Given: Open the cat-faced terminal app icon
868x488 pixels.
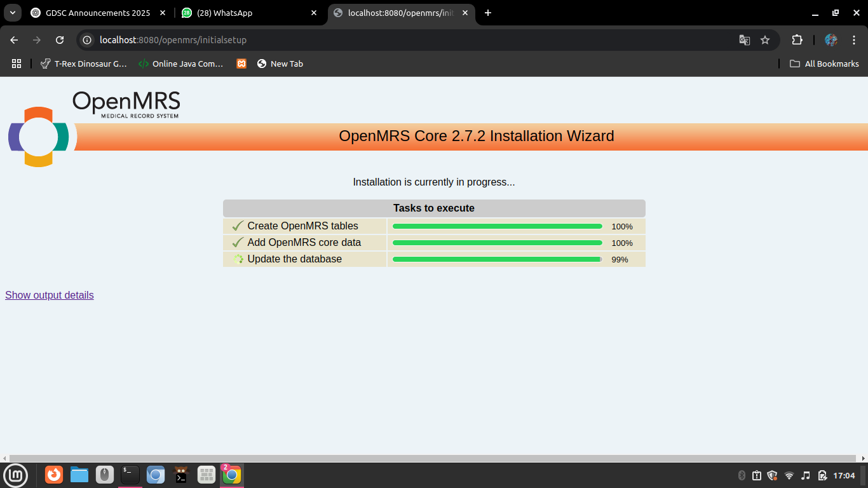Looking at the screenshot, I should click(181, 475).
